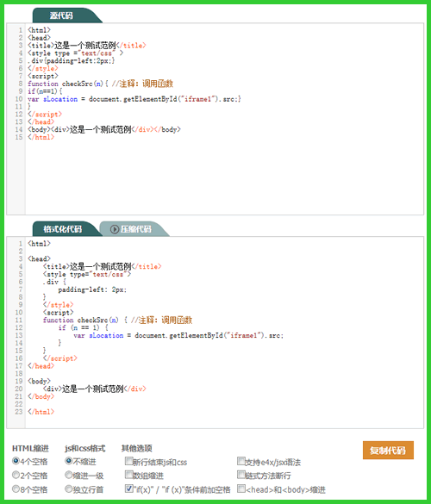Click the 复制代码 copy button
Image resolution: width=431 pixels, height=504 pixels.
(388, 451)
